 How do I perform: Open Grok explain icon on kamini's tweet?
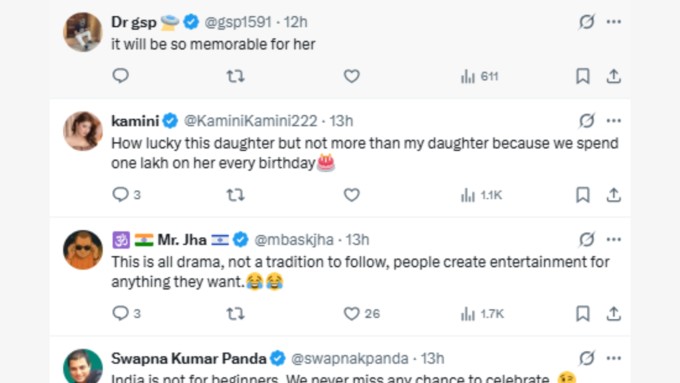coord(587,120)
